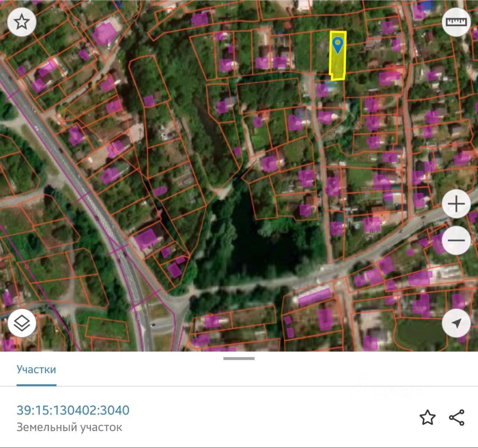Zoom in with the plus button

click(456, 204)
